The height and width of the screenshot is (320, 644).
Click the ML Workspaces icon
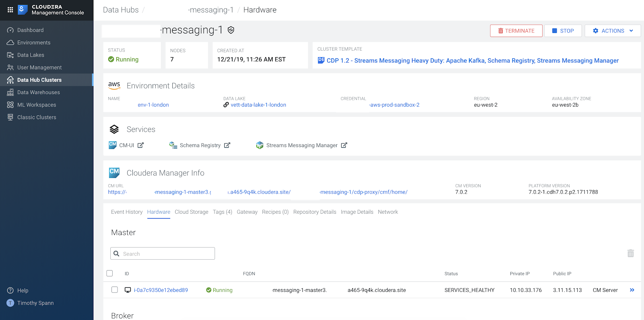pos(10,105)
